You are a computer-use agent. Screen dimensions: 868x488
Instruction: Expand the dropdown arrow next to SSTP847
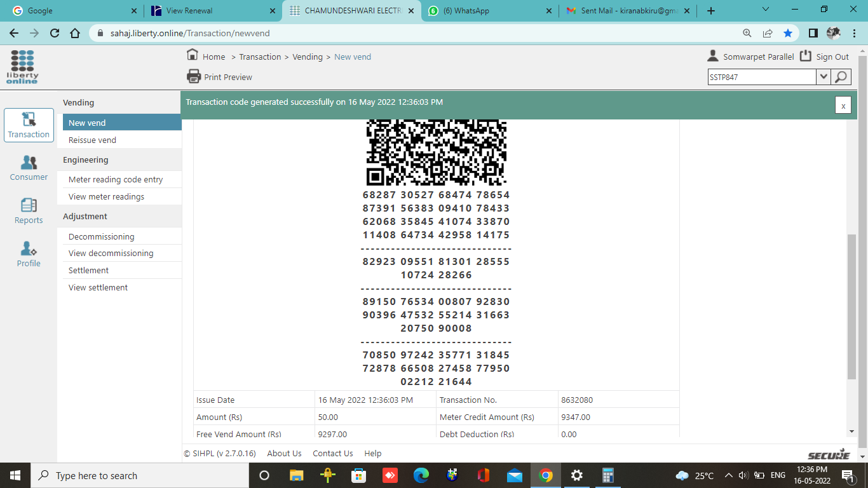824,77
